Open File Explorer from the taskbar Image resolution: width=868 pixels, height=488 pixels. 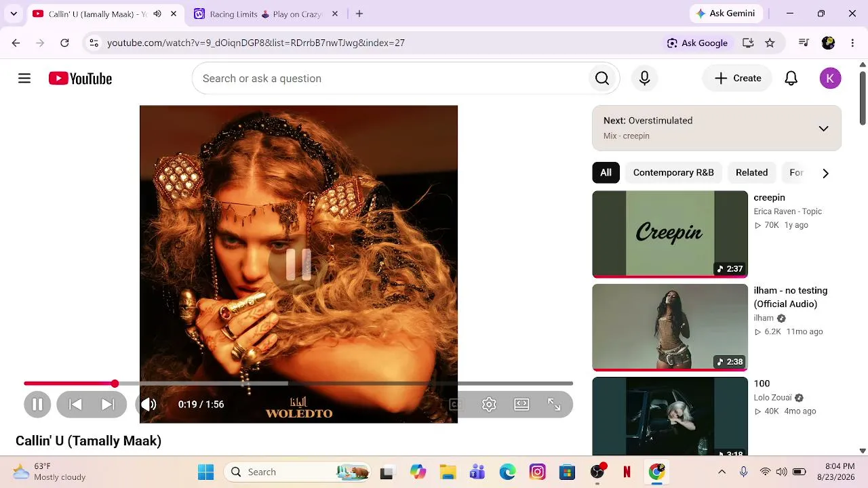pos(448,472)
